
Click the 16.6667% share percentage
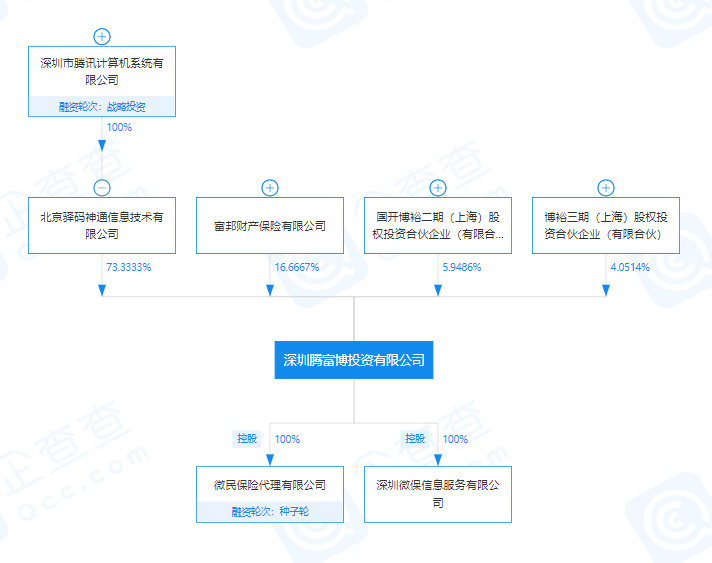pos(297,267)
